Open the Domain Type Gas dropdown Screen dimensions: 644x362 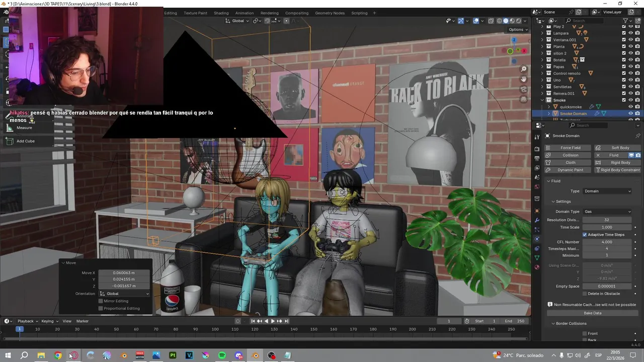pos(607,212)
